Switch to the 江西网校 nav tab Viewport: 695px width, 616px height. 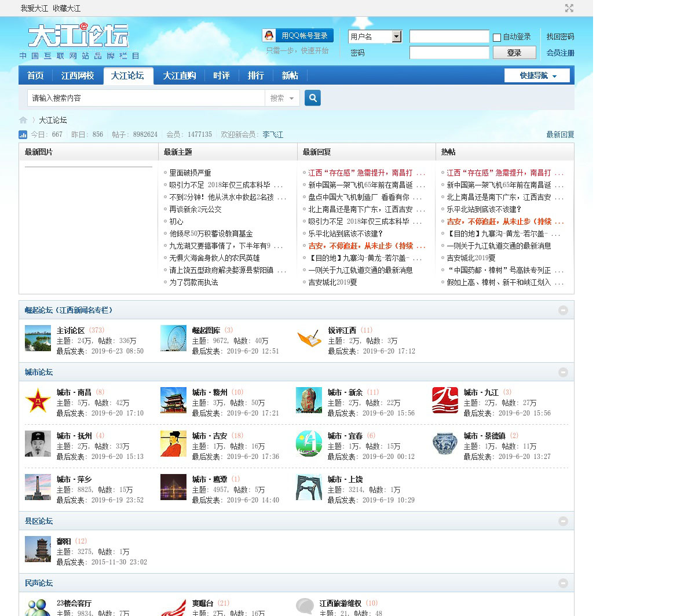tap(78, 75)
